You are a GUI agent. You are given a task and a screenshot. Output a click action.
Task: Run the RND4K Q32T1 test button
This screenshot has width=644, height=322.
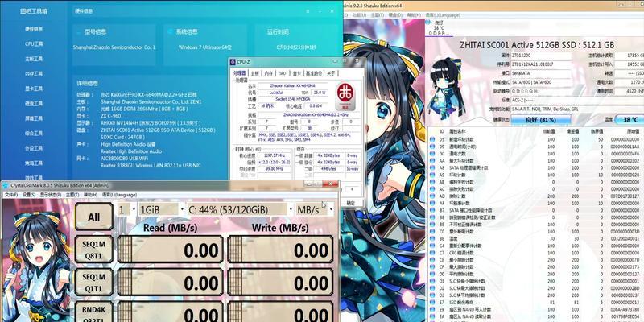[x=93, y=312]
